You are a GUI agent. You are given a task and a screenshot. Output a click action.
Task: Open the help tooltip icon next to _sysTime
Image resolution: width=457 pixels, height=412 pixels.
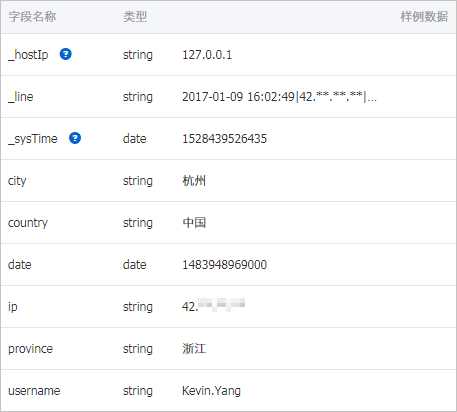pos(75,138)
